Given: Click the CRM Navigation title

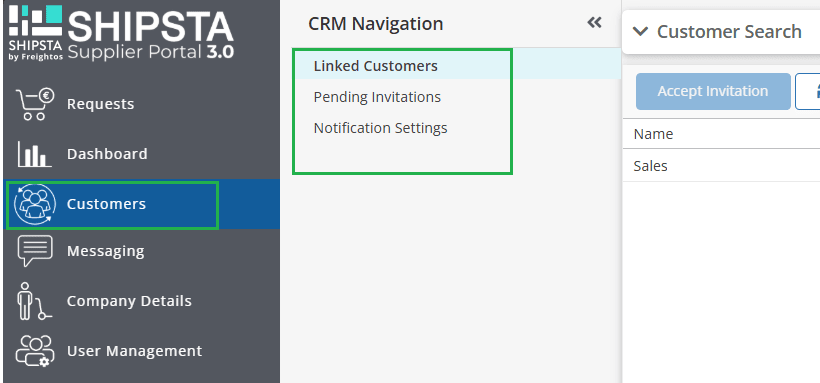Looking at the screenshot, I should tap(375, 24).
